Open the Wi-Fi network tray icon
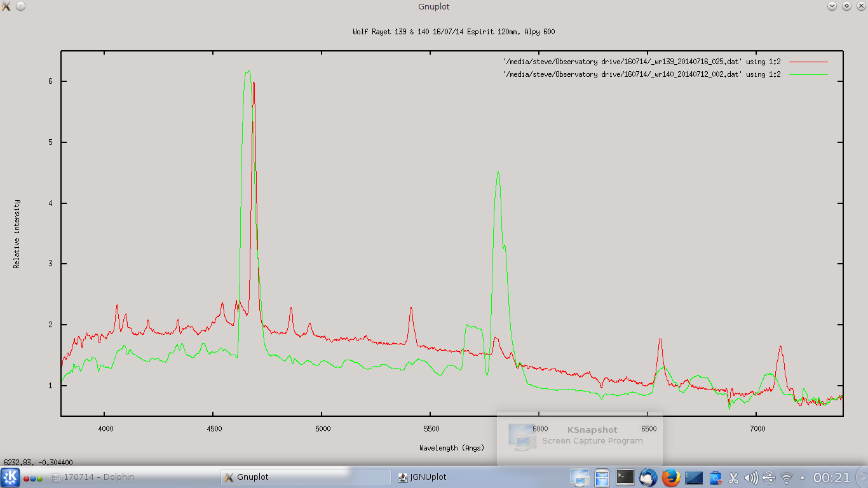This screenshot has width=868, height=488. 787,478
